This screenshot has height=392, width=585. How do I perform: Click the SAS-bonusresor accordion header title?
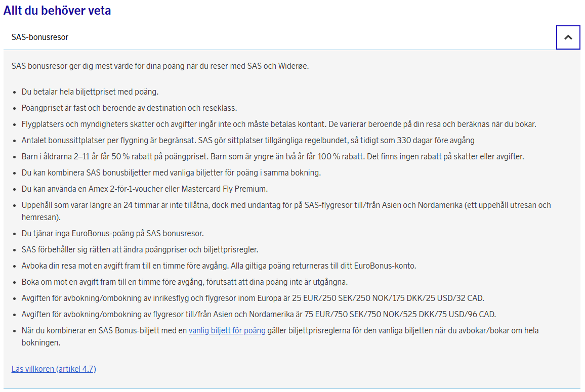[x=40, y=37]
